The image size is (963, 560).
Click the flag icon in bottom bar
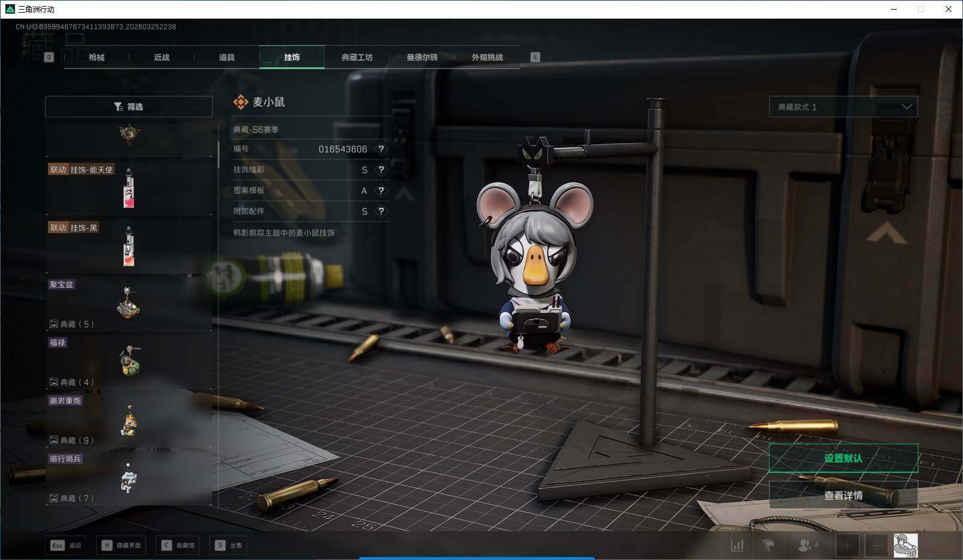(x=769, y=545)
